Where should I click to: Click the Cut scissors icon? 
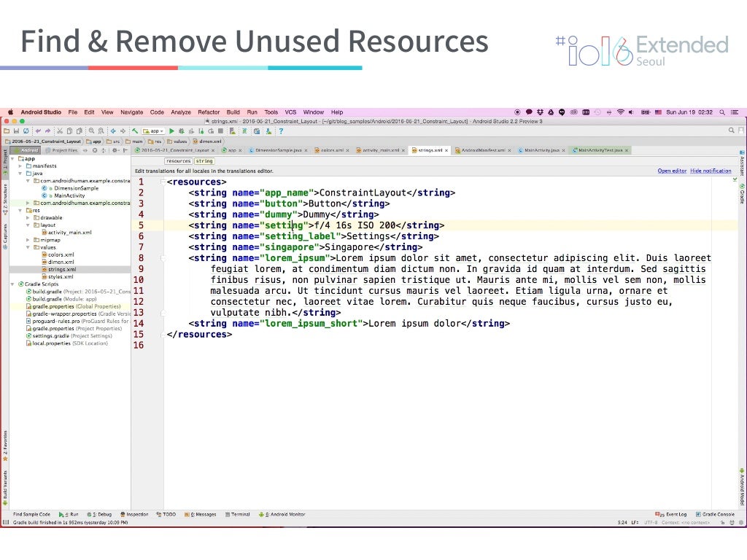60,131
